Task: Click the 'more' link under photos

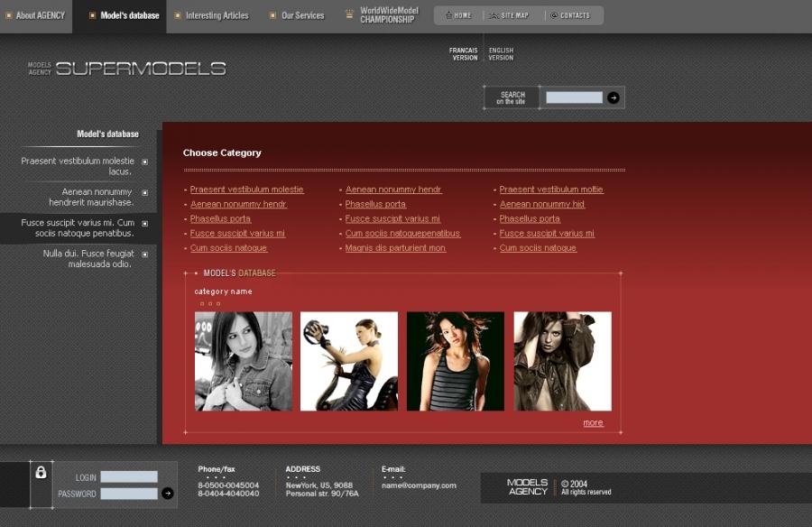Action: click(x=593, y=422)
